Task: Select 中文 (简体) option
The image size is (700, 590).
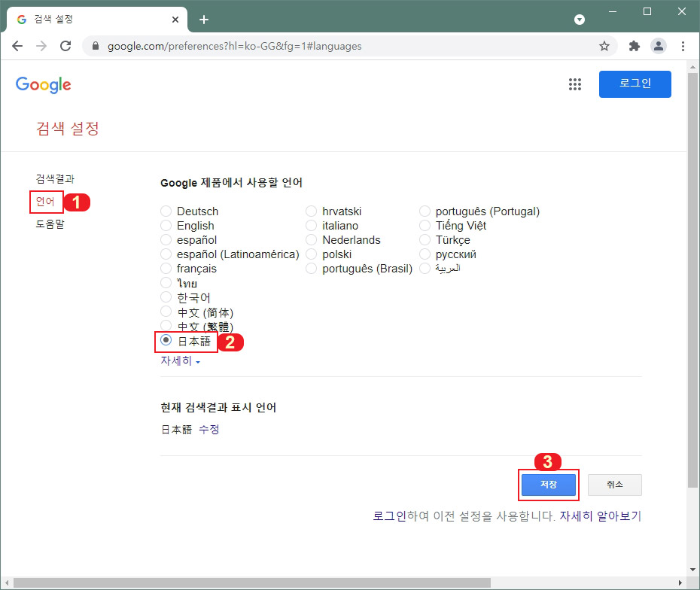Action: pos(166,311)
